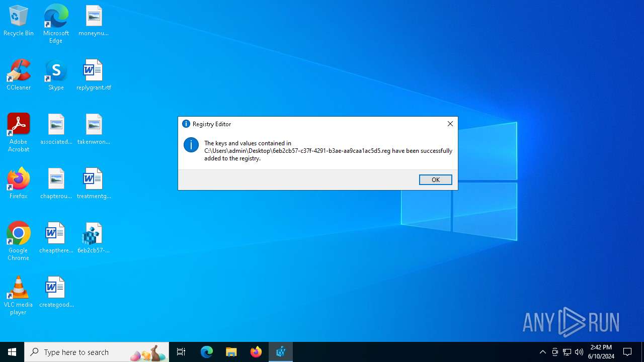Click the Meet Now tray icon
The height and width of the screenshot is (362, 644).
click(555, 352)
